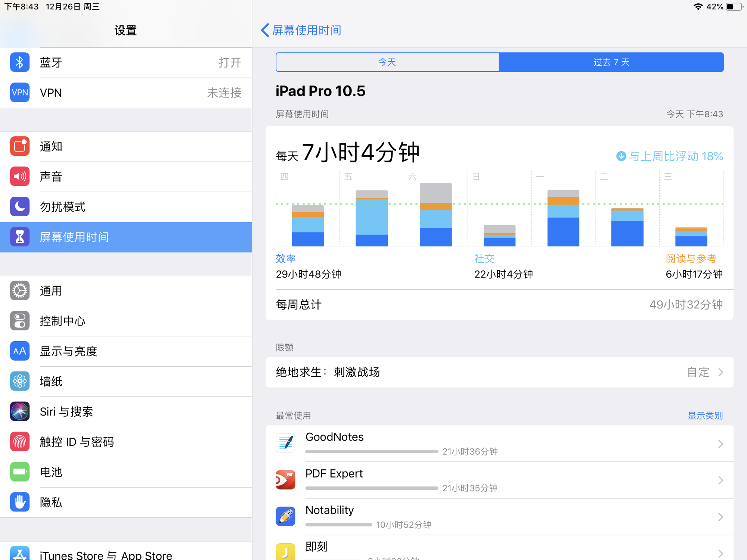Screen dimensions: 747x560
Task: Open Do Not Disturb moon icon
Action: [x=20, y=206]
